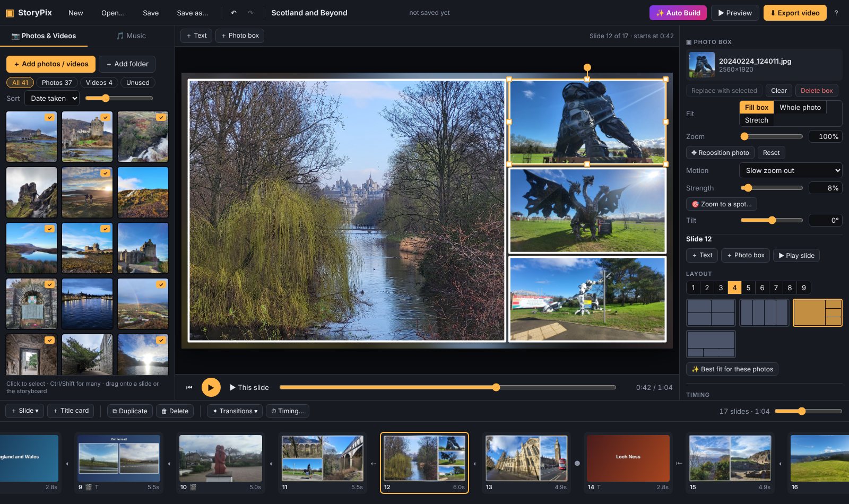This screenshot has height=504, width=849.
Task: Click dot transition marker after slide 13
Action: point(577,463)
